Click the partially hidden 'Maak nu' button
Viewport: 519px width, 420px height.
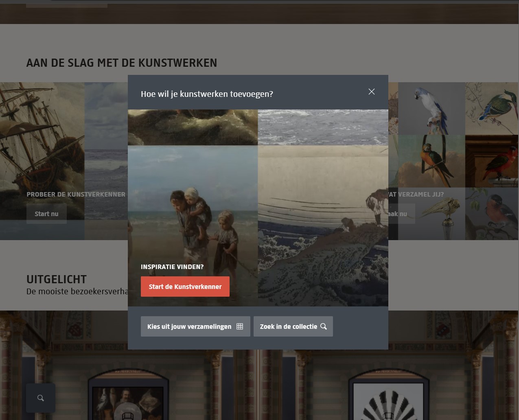(401, 214)
